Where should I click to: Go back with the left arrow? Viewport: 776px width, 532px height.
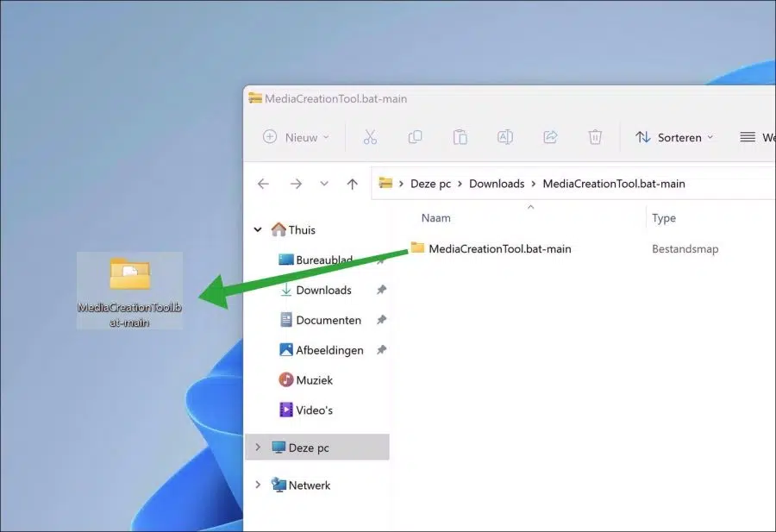tap(263, 185)
